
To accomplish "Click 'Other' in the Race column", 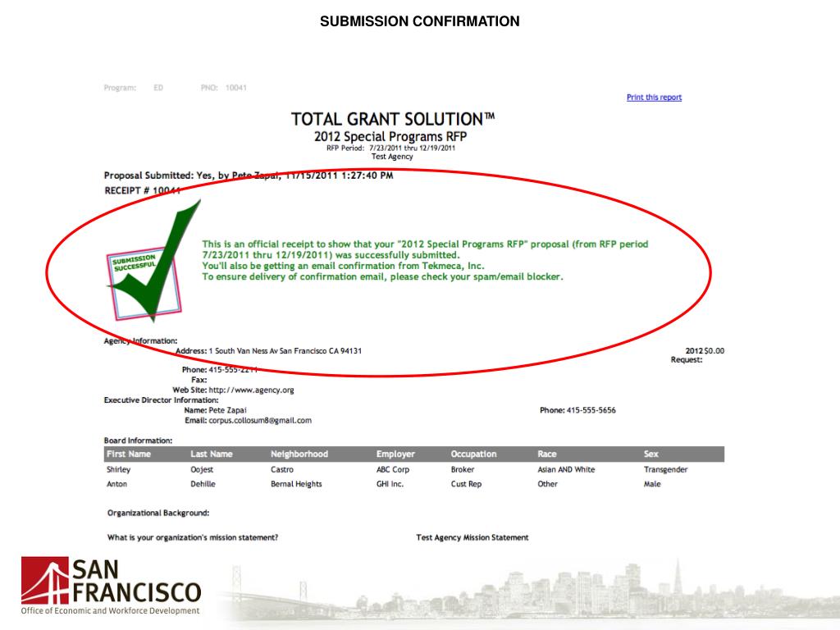I will pos(547,484).
